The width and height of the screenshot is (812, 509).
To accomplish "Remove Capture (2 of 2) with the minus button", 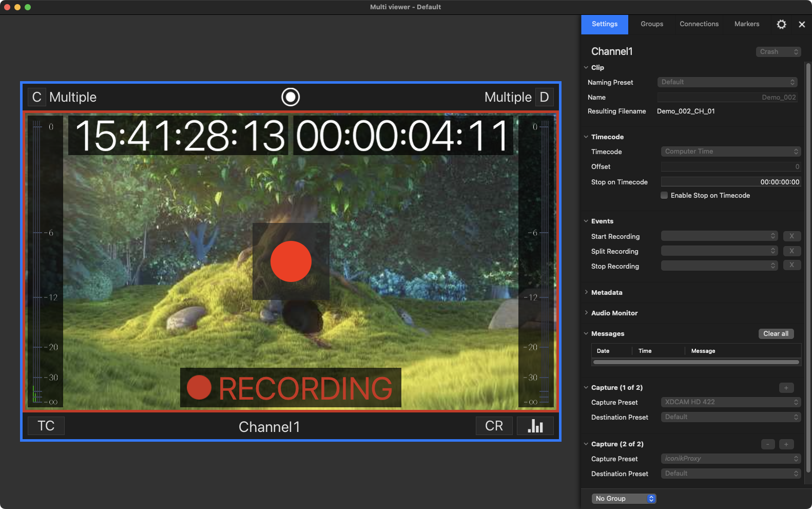I will 768,444.
